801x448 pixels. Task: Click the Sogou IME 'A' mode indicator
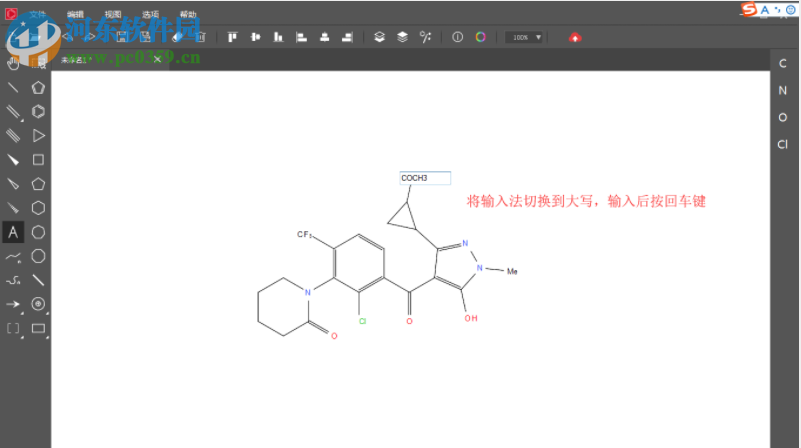point(765,10)
